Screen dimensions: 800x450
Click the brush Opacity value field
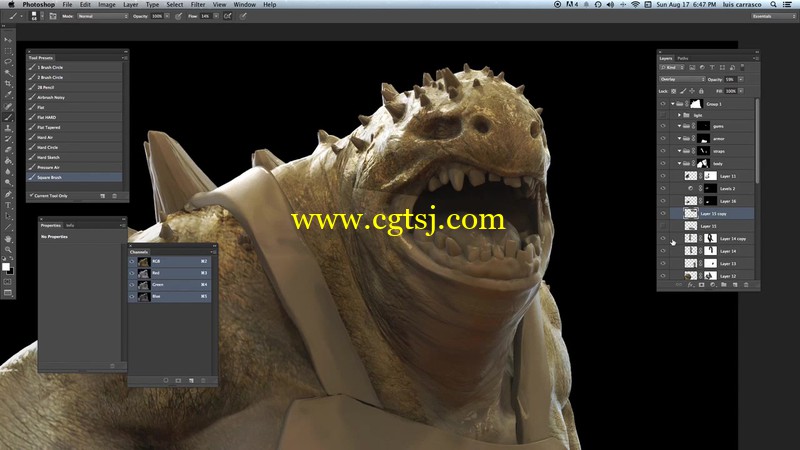click(157, 16)
